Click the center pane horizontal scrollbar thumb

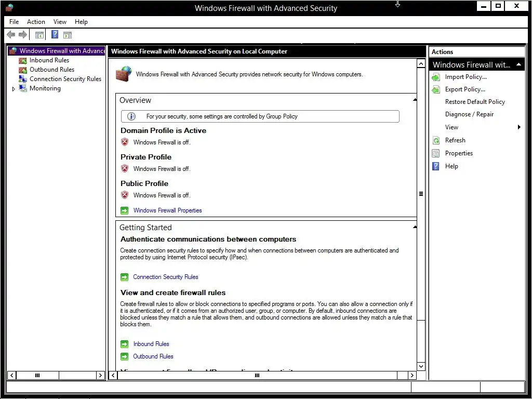[257, 375]
